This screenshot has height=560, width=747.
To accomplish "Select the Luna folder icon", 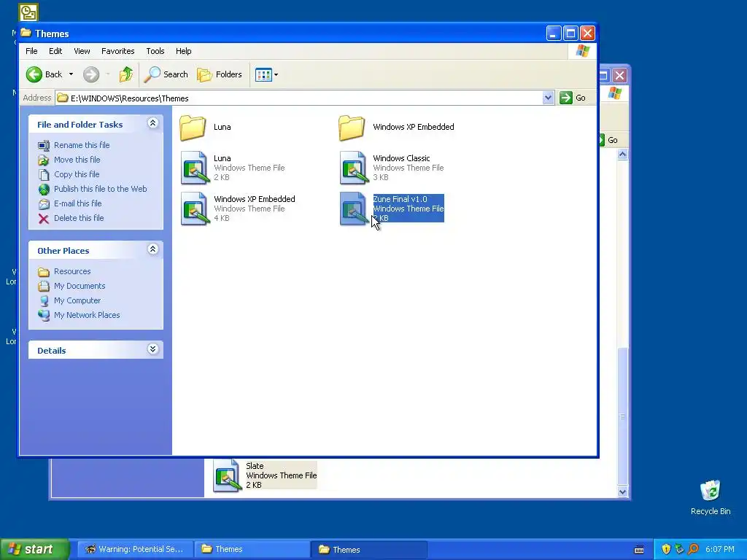I will [x=193, y=128].
